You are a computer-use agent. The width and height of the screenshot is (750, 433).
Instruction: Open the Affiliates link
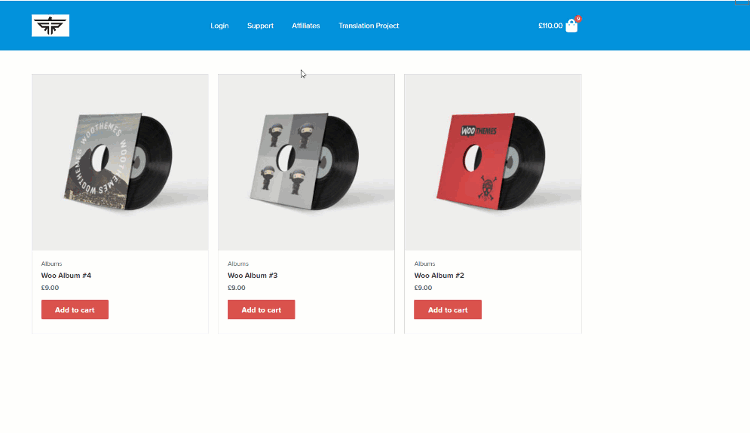pos(306,26)
